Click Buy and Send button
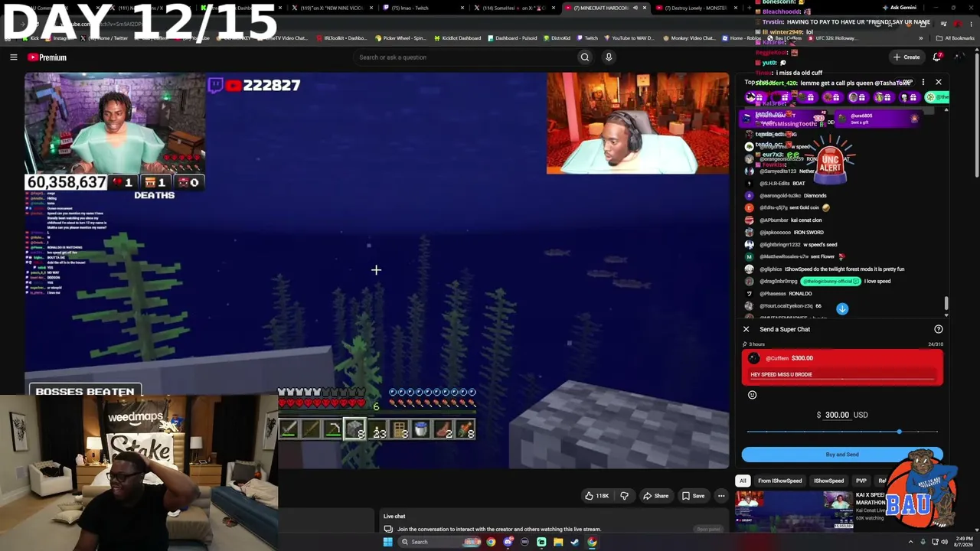 842,455
